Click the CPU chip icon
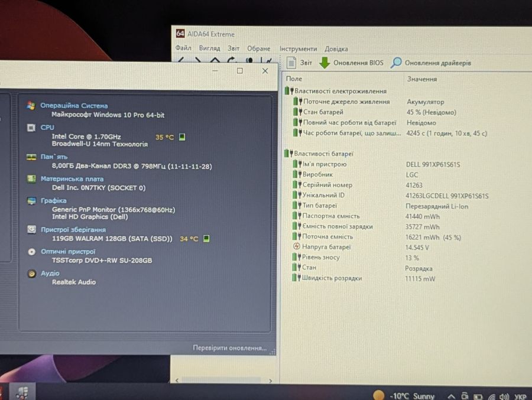Screen dimensions: 532x400 coord(31,128)
